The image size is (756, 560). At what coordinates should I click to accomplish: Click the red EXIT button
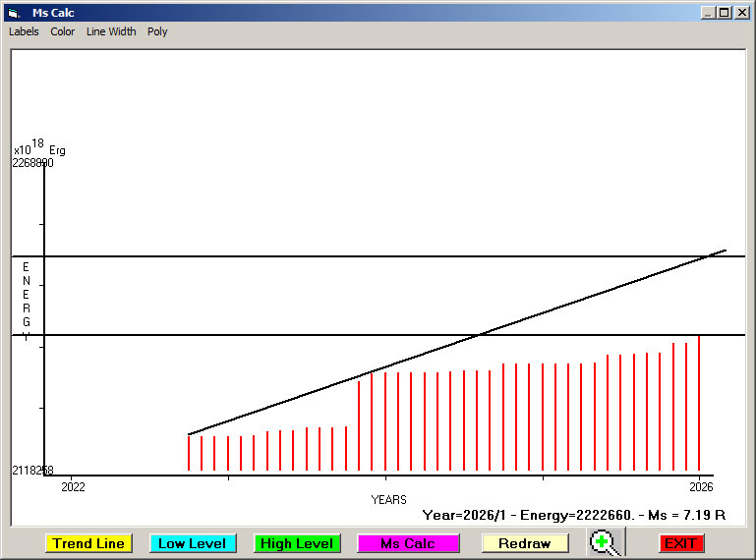click(681, 543)
